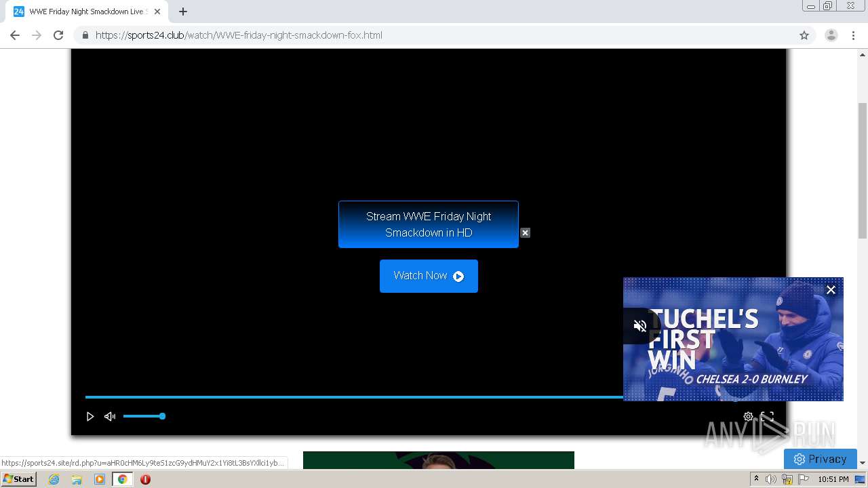Image resolution: width=868 pixels, height=488 pixels.
Task: Toggle mute on the main player
Action: pyautogui.click(x=110, y=416)
